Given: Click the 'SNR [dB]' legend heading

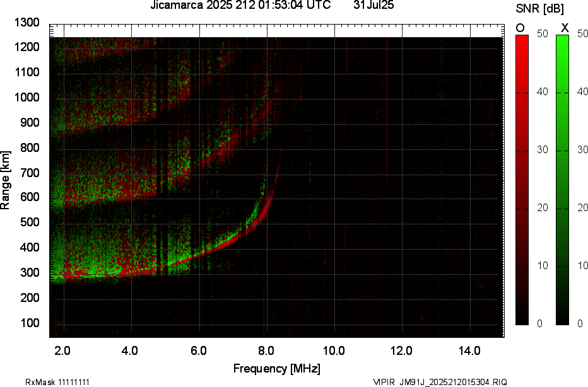Looking at the screenshot, I should pos(539,9).
